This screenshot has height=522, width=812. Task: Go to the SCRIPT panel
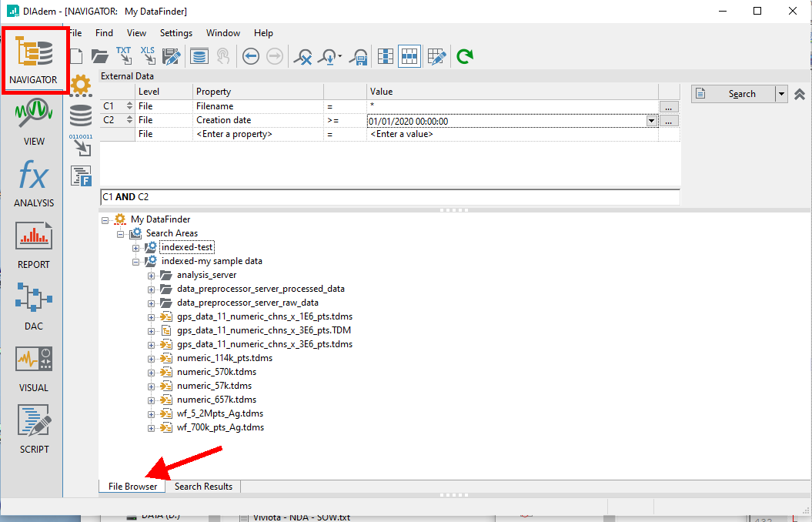[x=33, y=428]
